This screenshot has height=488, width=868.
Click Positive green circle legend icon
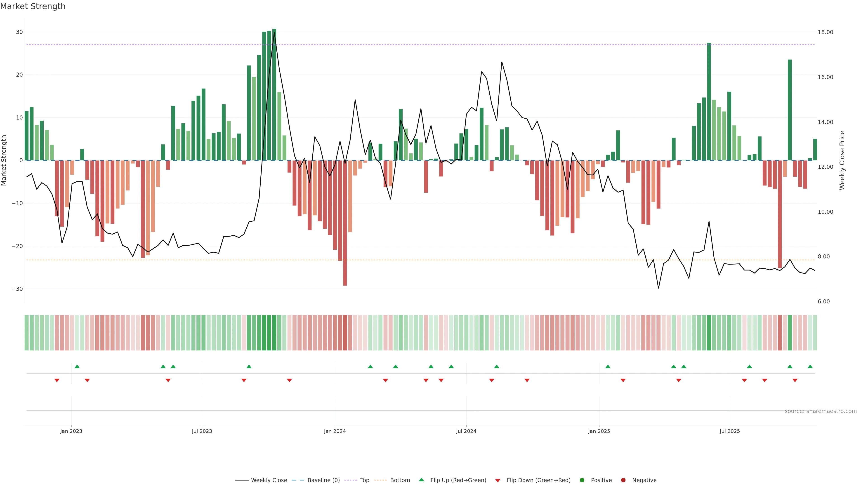(x=582, y=480)
